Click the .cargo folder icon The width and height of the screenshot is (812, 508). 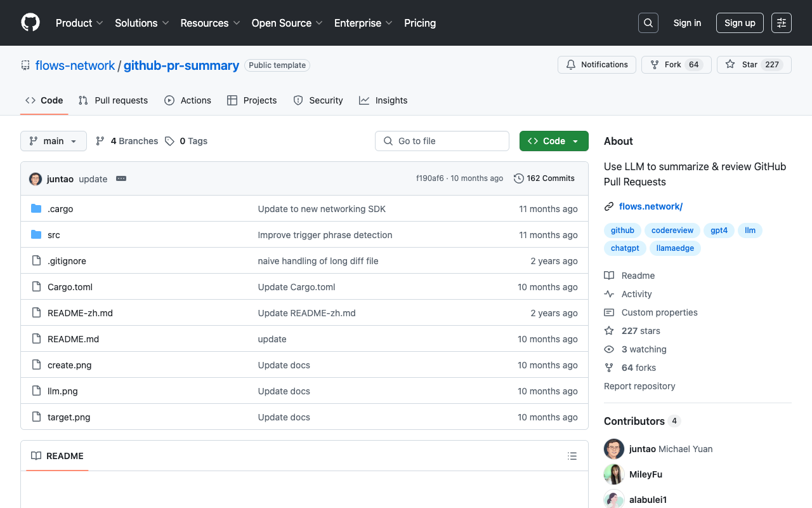[x=36, y=209]
